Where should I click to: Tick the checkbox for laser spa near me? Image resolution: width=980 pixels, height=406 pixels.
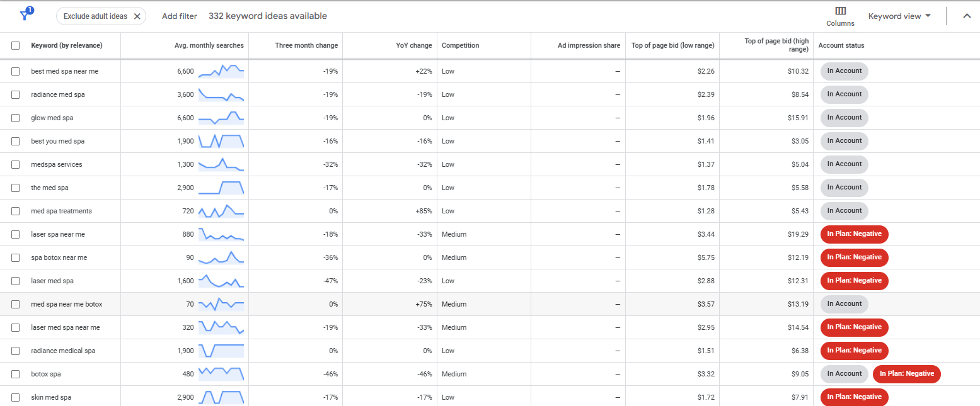click(x=16, y=234)
